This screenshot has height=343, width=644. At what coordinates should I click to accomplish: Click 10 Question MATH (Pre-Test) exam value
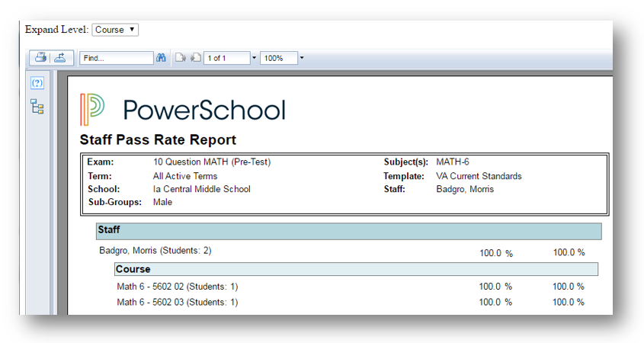coord(212,162)
